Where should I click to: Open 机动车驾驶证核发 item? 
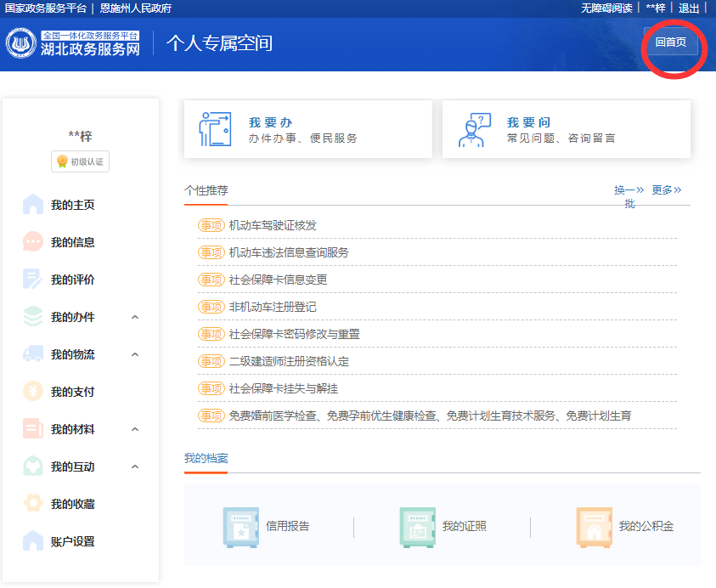pyautogui.click(x=273, y=225)
